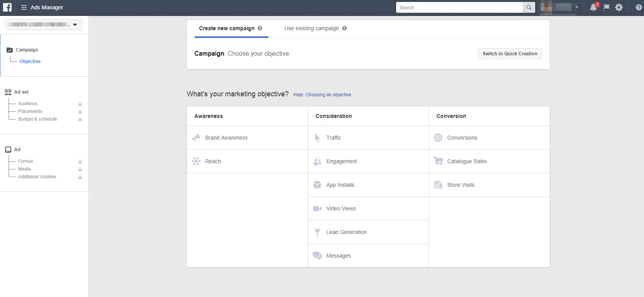The width and height of the screenshot is (644, 297).
Task: Select the Create new campaign tab
Action: 227,28
